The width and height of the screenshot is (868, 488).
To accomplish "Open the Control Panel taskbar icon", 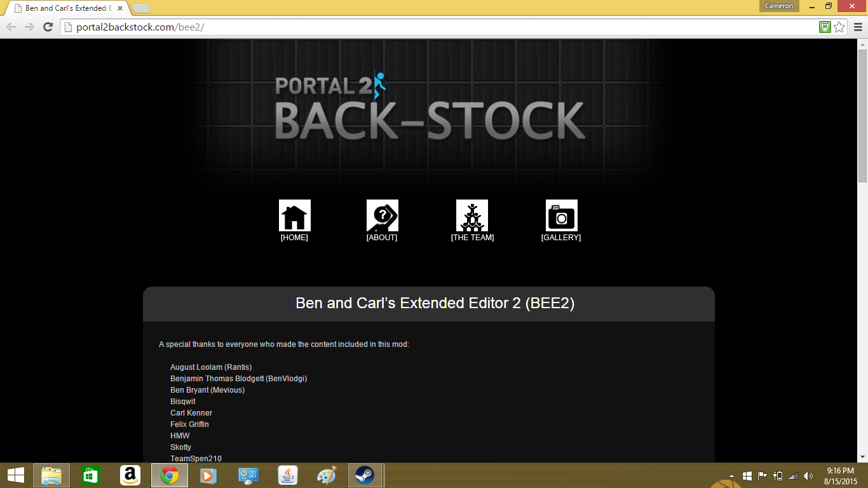I will (248, 475).
